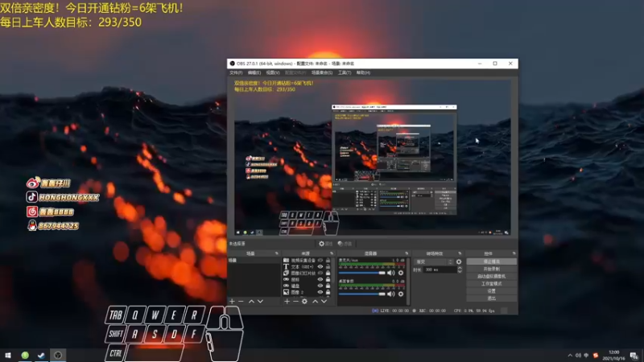The image size is (644, 362).
Task: Pop out the Controls dock
Action: pyautogui.click(x=514, y=253)
